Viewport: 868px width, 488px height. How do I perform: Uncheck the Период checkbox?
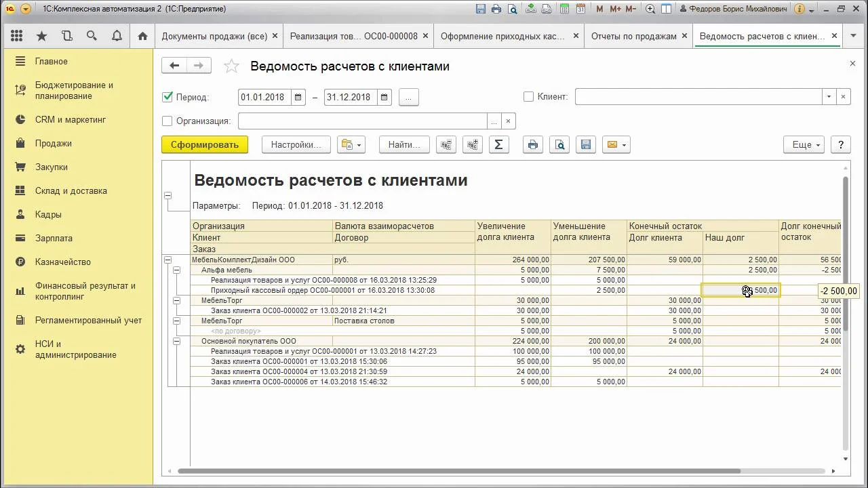tap(167, 97)
